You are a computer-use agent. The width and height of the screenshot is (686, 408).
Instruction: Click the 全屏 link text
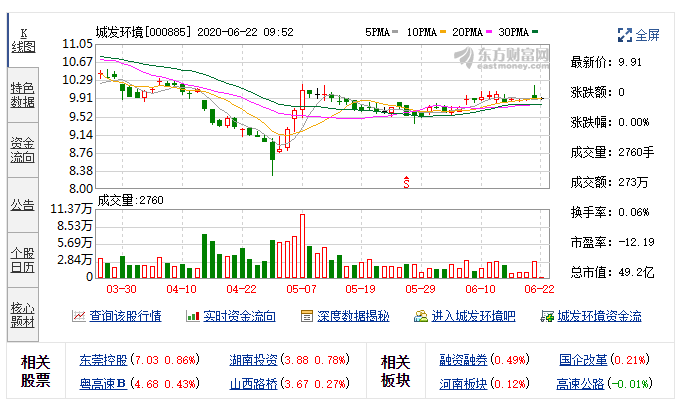(648, 35)
